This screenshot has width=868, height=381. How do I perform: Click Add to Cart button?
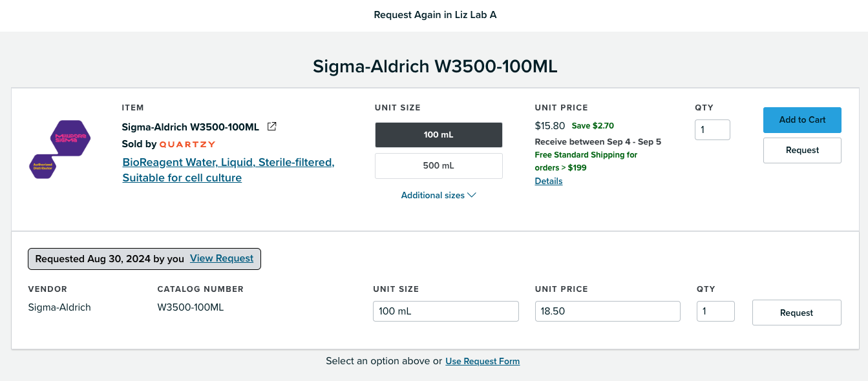pyautogui.click(x=802, y=119)
